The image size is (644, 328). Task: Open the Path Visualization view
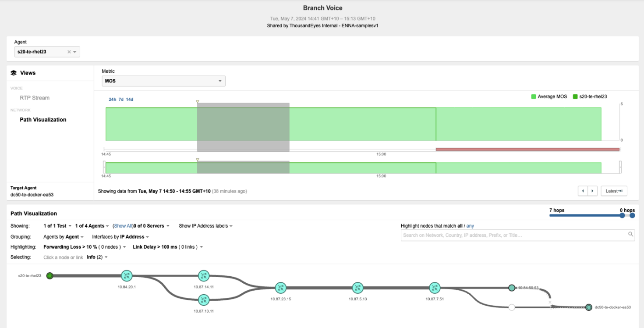(43, 120)
